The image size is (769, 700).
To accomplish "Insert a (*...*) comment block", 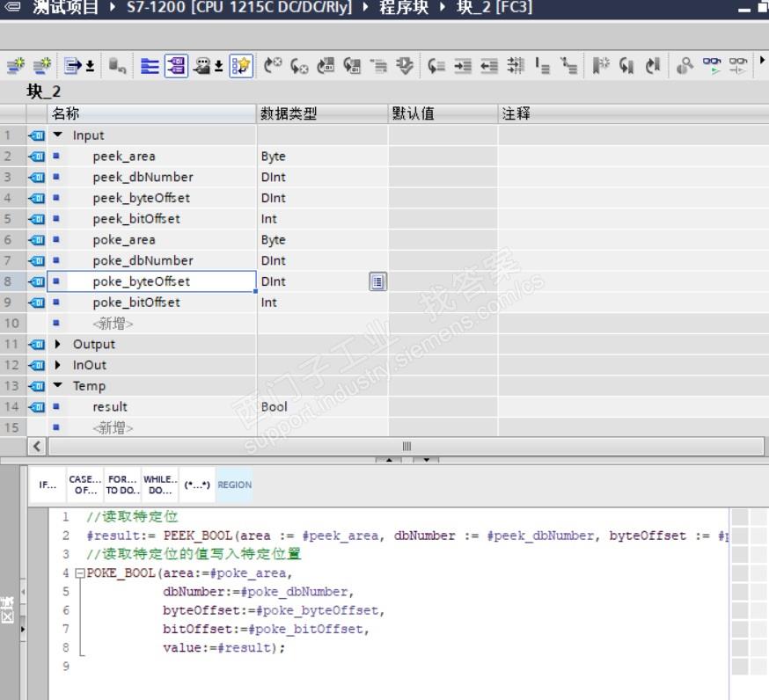I will 196,485.
